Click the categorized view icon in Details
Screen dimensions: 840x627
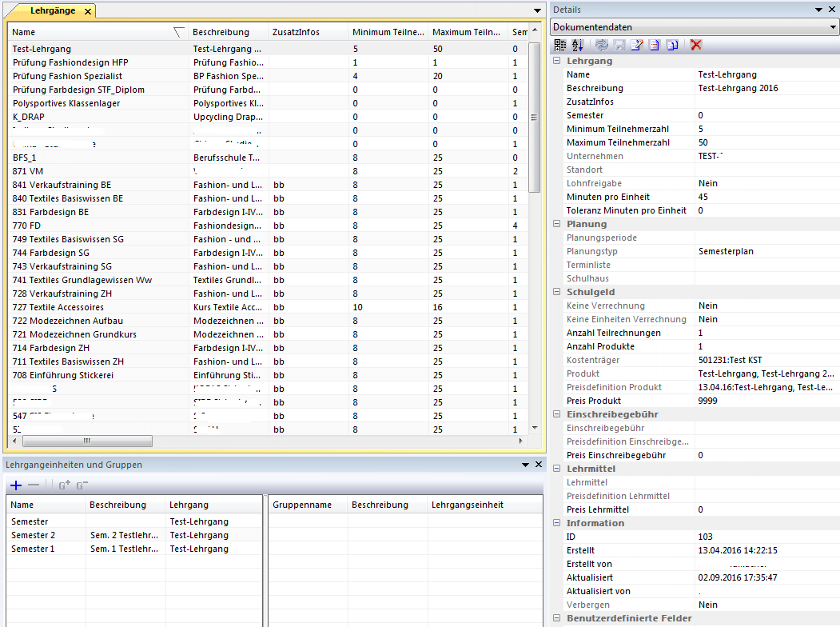[x=559, y=46]
